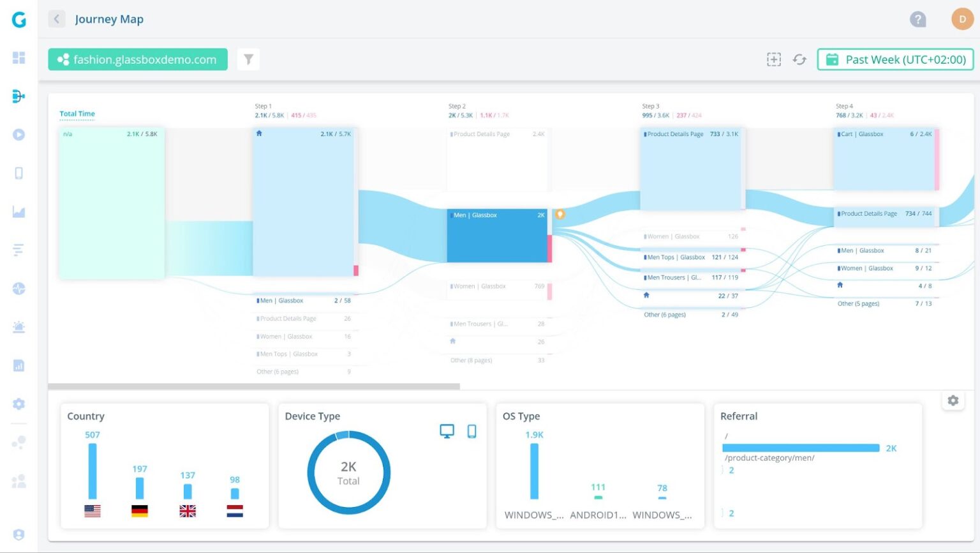This screenshot has height=553, width=980.
Task: Select the session replay play icon in sidebar
Action: [19, 135]
